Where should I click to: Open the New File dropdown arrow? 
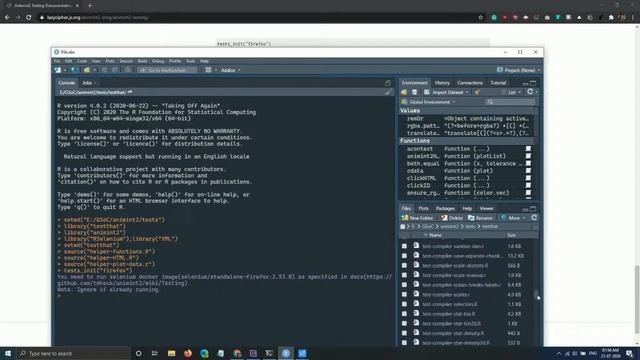[64, 70]
